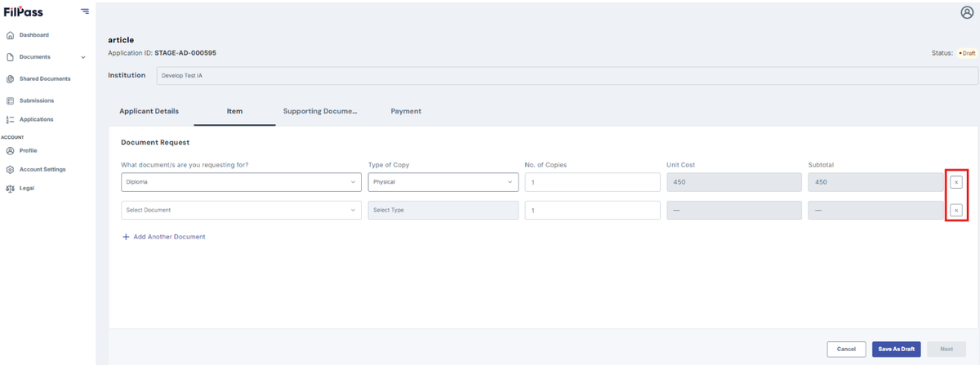
Task: Click the plus icon beside Add Another Document
Action: (126, 237)
